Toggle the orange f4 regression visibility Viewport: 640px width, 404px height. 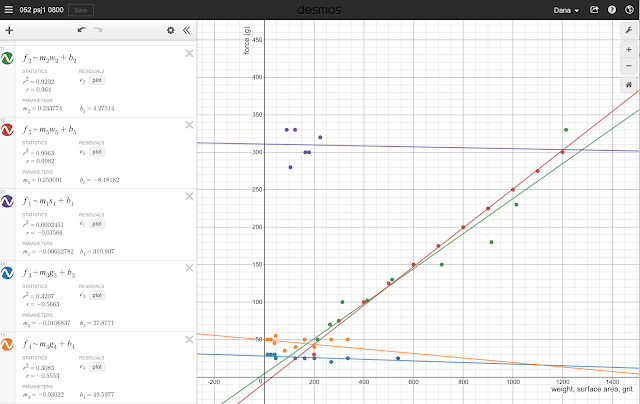[7, 344]
